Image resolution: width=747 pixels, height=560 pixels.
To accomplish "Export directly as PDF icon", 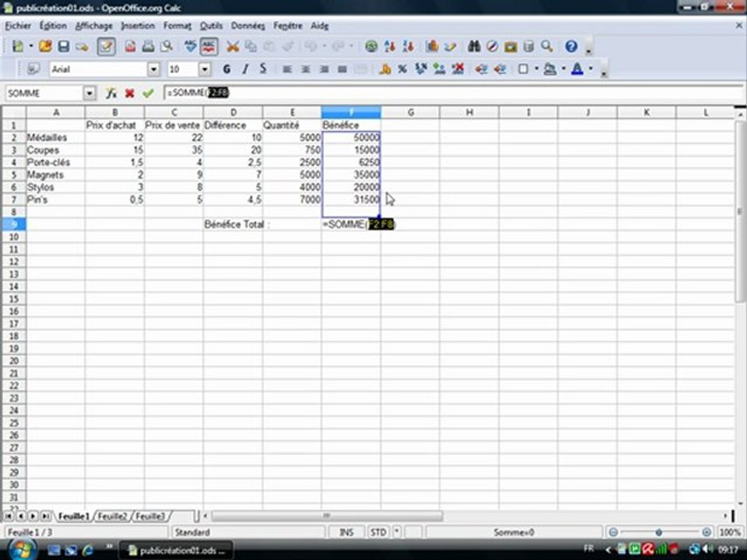I will pyautogui.click(x=130, y=46).
